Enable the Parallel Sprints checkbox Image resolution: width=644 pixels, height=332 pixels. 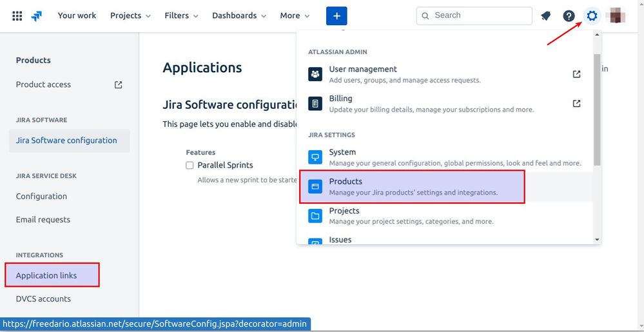click(x=190, y=165)
